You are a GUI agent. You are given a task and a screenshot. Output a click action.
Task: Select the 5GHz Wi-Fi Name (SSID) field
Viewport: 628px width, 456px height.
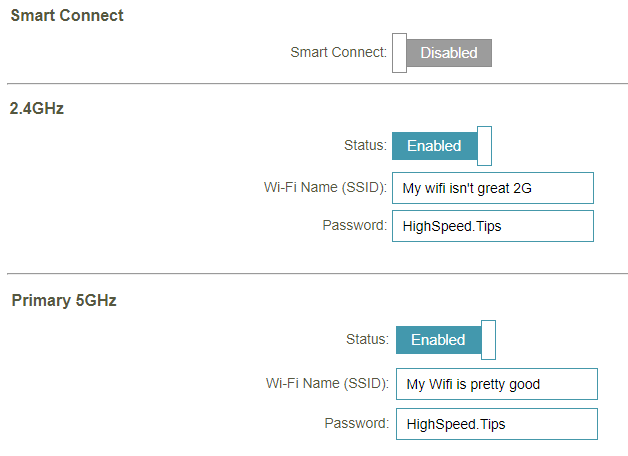[497, 384]
